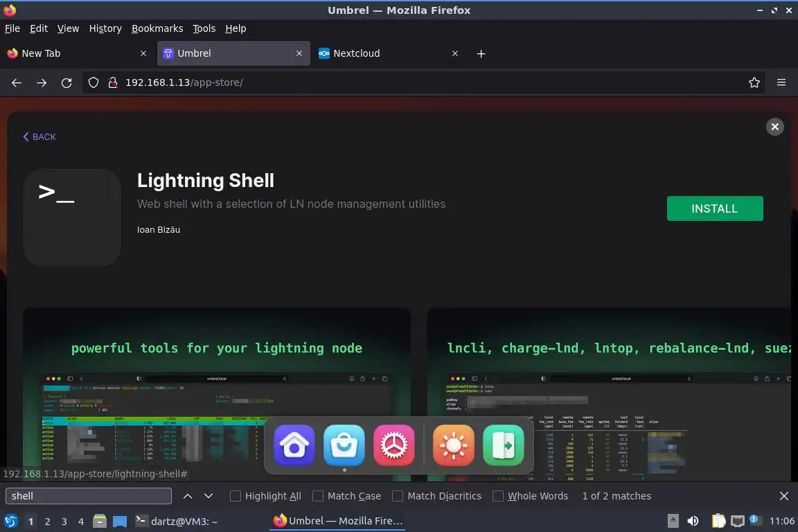Enable the Match Case checkbox
798x532 pixels.
click(x=317, y=496)
